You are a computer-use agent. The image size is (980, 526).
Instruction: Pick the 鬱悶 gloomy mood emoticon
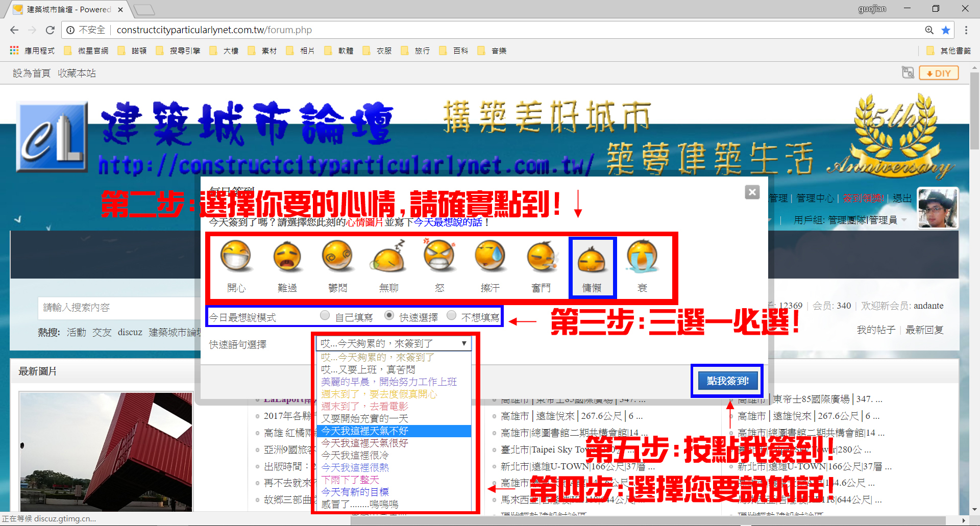[x=337, y=257]
